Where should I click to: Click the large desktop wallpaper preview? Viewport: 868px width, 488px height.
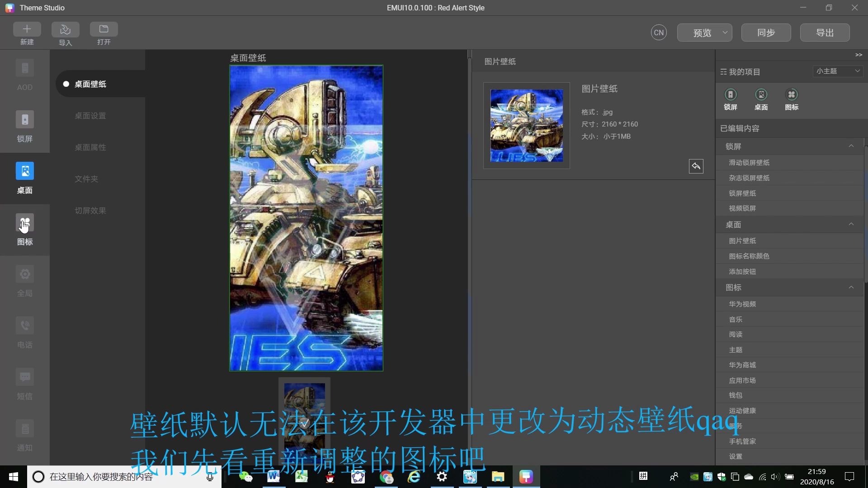(306, 218)
